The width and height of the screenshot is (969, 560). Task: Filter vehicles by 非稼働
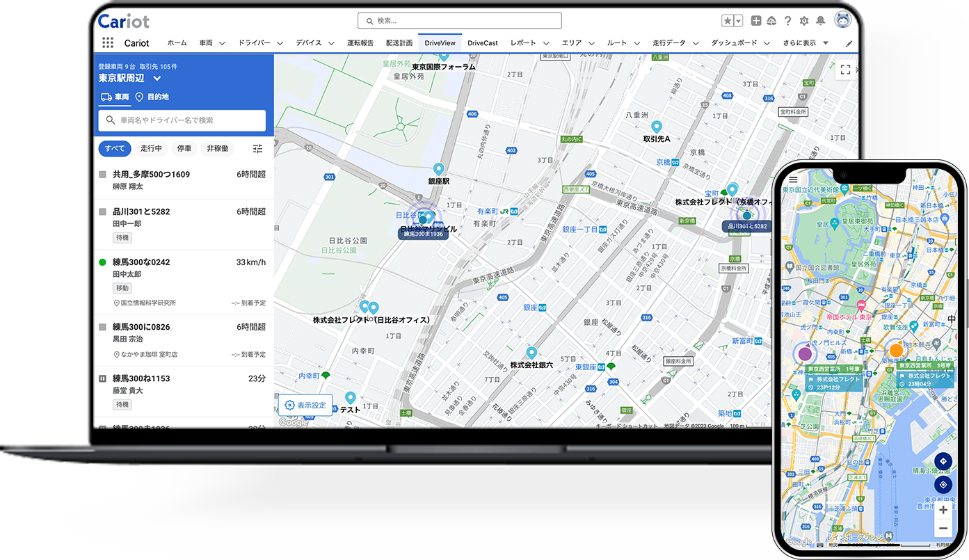click(218, 148)
